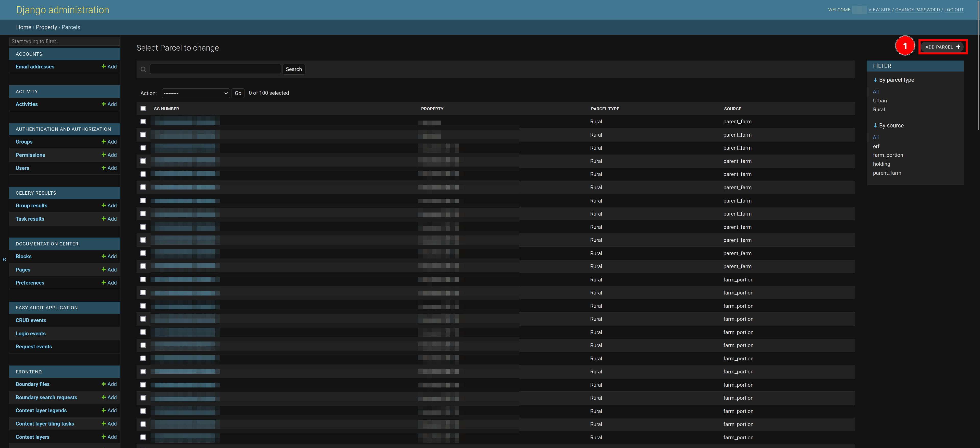Check the third row checkbox
Image resolution: width=980 pixels, height=448 pixels.
coord(143,148)
